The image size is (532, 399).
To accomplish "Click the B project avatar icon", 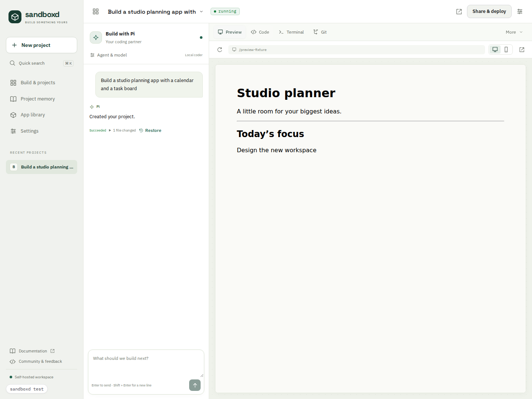I will click(x=14, y=167).
